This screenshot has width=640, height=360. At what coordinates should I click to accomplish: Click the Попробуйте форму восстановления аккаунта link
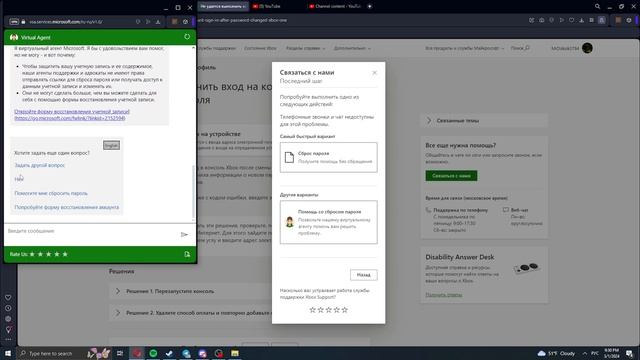[x=67, y=207]
